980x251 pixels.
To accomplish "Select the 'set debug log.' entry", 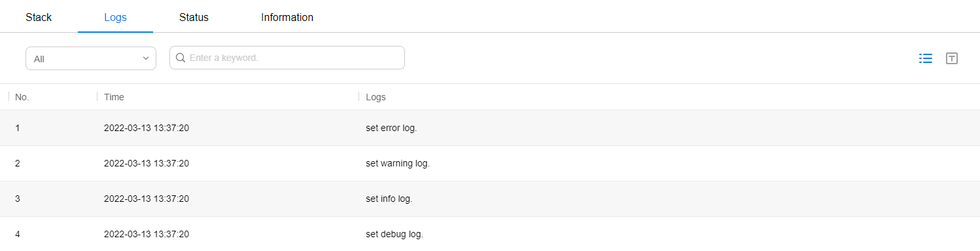I will pos(394,234).
